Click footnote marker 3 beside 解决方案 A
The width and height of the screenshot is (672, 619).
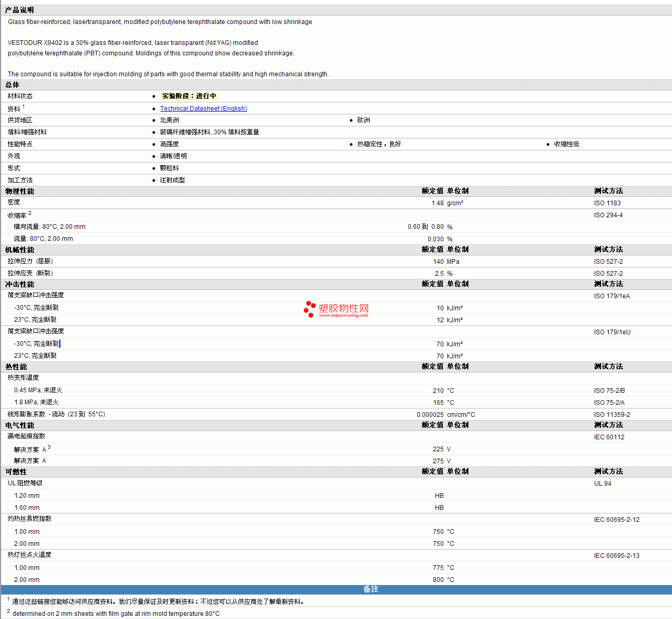[x=49, y=448]
